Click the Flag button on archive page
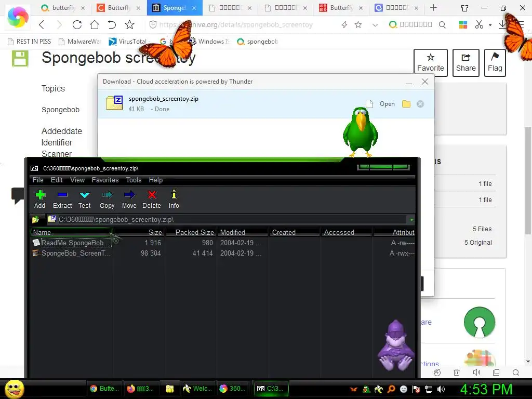 (x=495, y=63)
